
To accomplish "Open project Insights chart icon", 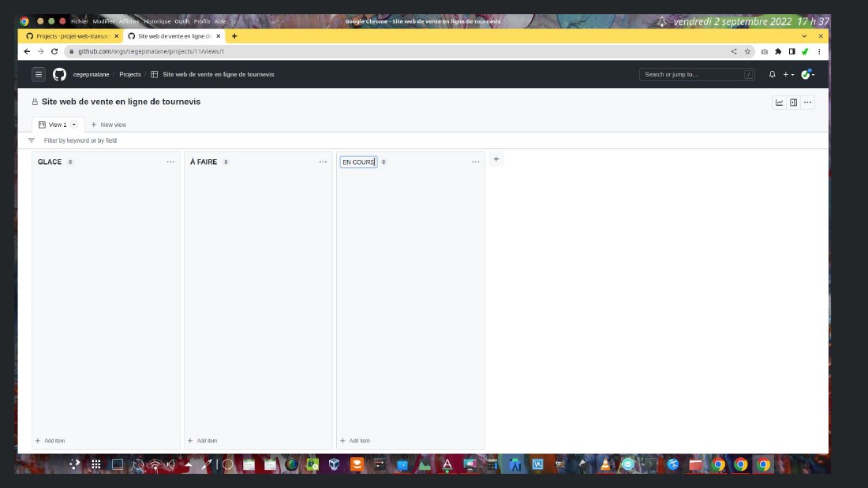I will (x=779, y=102).
